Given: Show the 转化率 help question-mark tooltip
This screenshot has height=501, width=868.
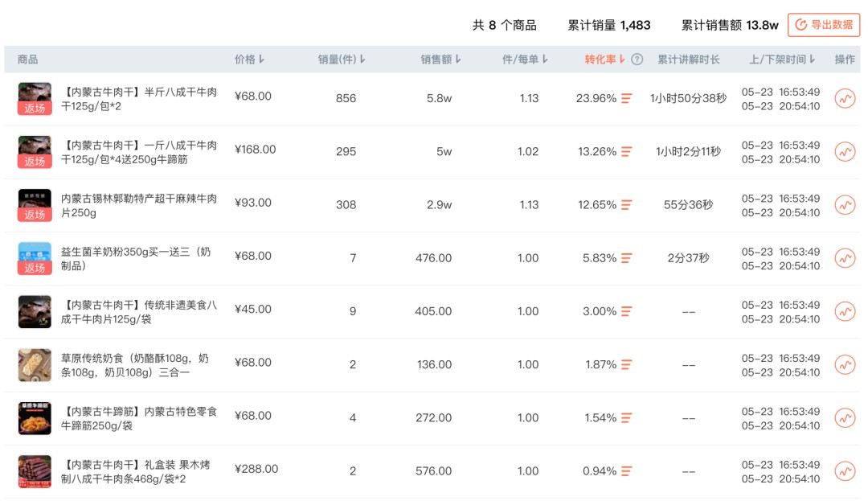Looking at the screenshot, I should pos(637,60).
